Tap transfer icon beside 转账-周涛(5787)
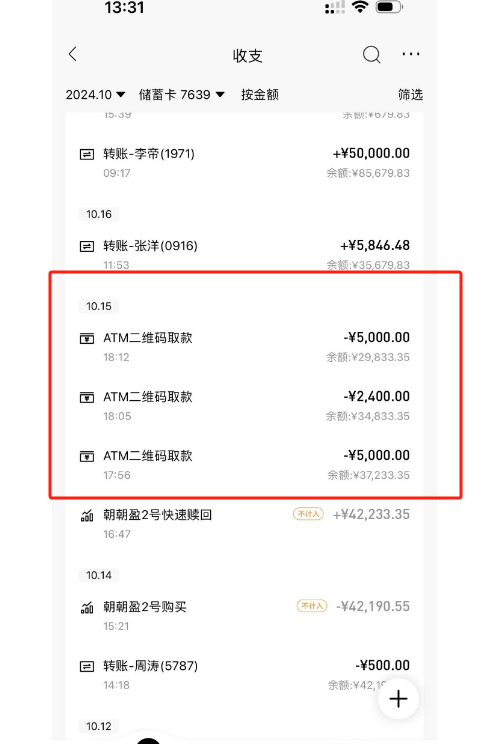Viewport: 496px width, 744px height. (86, 667)
